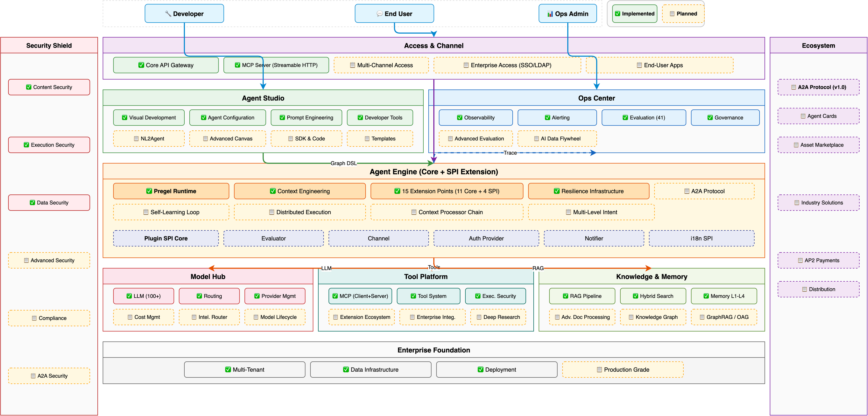Click the clipboard icon on Cost Mgmt

click(130, 317)
